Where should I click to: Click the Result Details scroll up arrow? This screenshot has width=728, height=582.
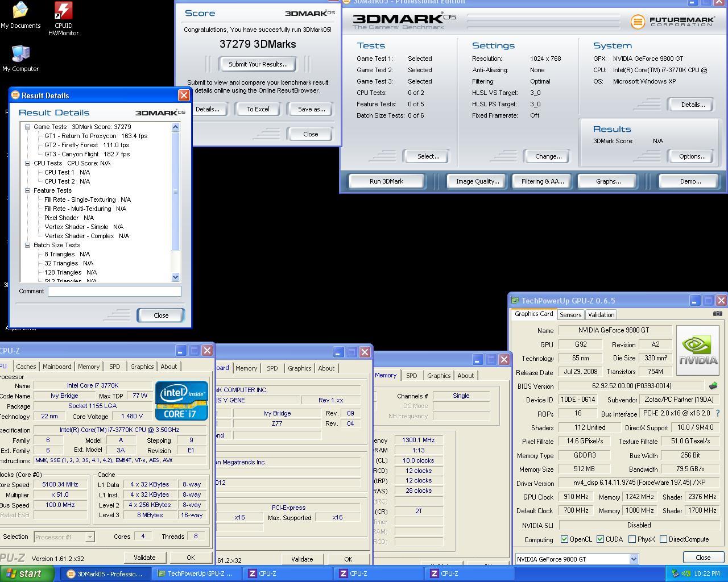(x=175, y=127)
